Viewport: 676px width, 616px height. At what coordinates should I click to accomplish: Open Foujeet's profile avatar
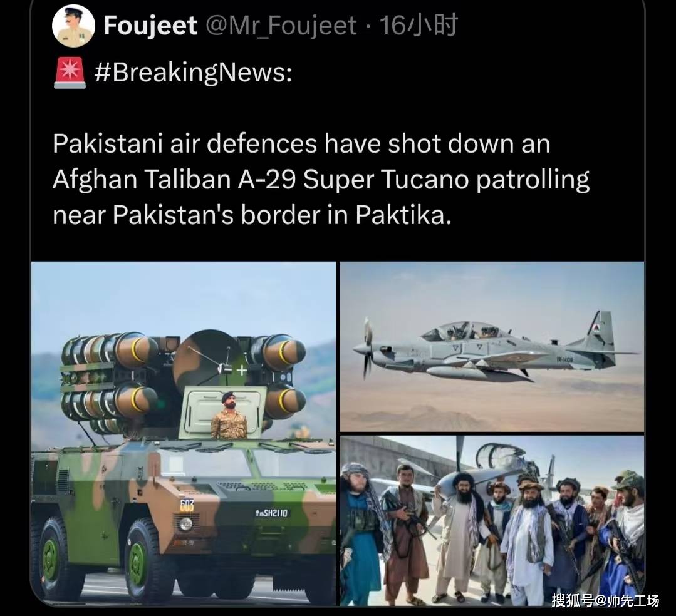pyautogui.click(x=73, y=26)
